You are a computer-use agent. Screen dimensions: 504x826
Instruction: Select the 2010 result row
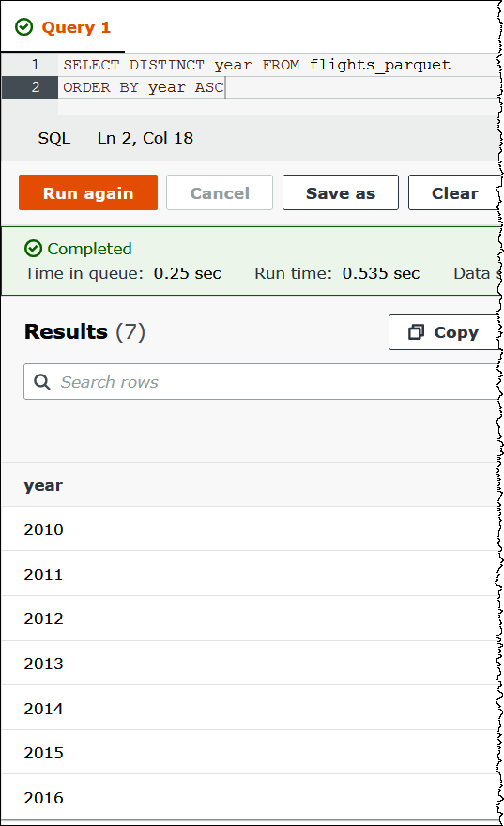251,528
